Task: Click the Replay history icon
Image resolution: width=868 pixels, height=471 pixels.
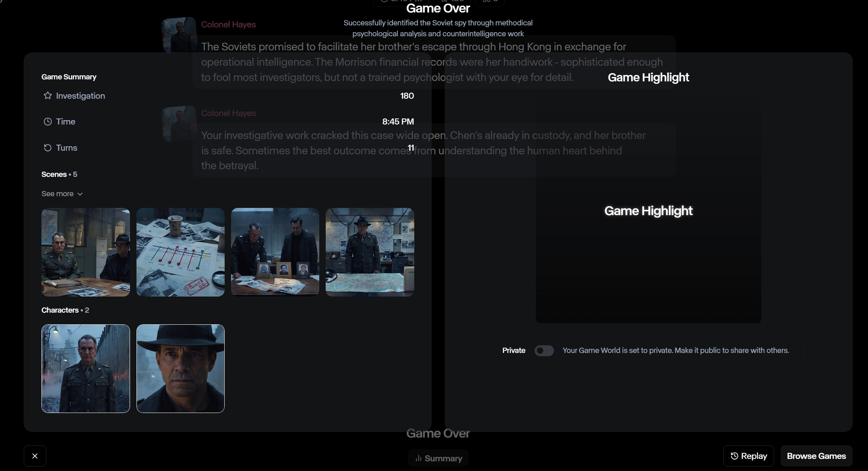Action: point(734,456)
